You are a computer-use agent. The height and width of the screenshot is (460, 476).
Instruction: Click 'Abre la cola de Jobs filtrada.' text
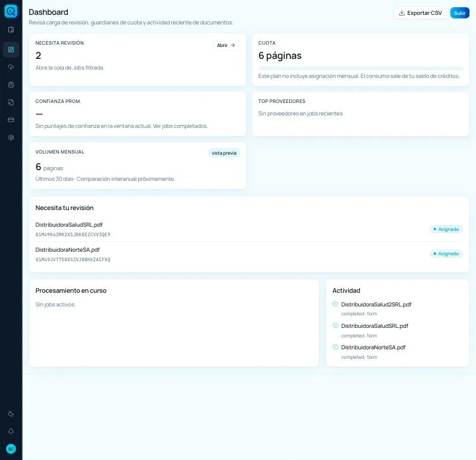70,68
